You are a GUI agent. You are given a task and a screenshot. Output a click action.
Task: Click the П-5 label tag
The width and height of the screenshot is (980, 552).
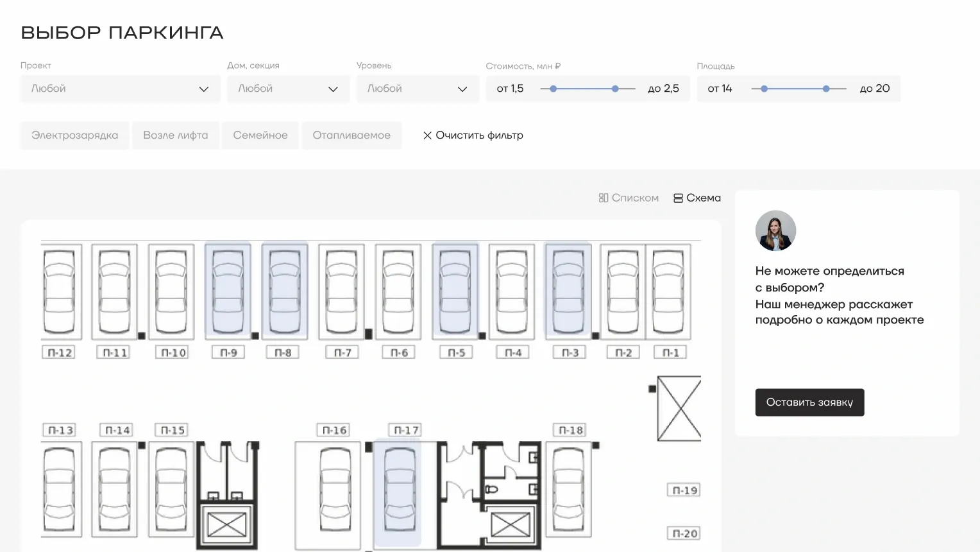click(x=456, y=352)
